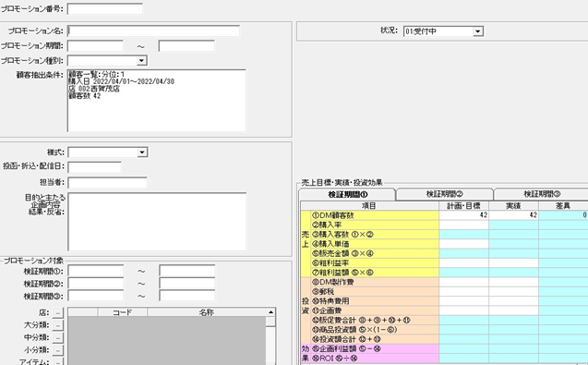Click the ①DM顧客数 計画・目標 cell with 42
This screenshot has height=365, width=588.
[x=464, y=215]
